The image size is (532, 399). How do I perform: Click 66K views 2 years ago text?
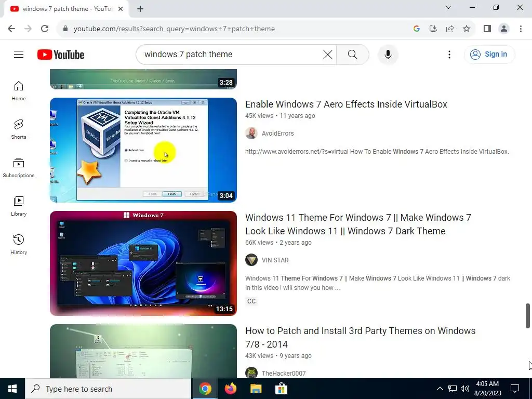[x=278, y=243]
